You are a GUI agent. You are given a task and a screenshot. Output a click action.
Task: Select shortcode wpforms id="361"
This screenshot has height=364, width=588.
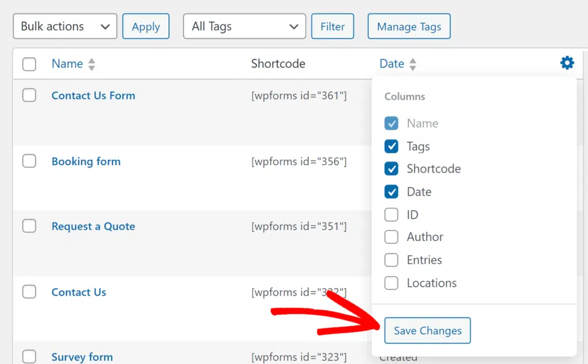tap(299, 95)
